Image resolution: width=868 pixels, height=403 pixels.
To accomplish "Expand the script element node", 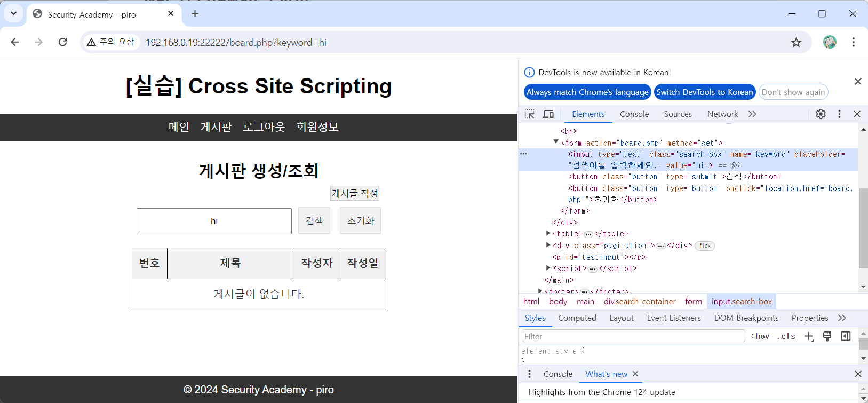I will click(x=548, y=268).
